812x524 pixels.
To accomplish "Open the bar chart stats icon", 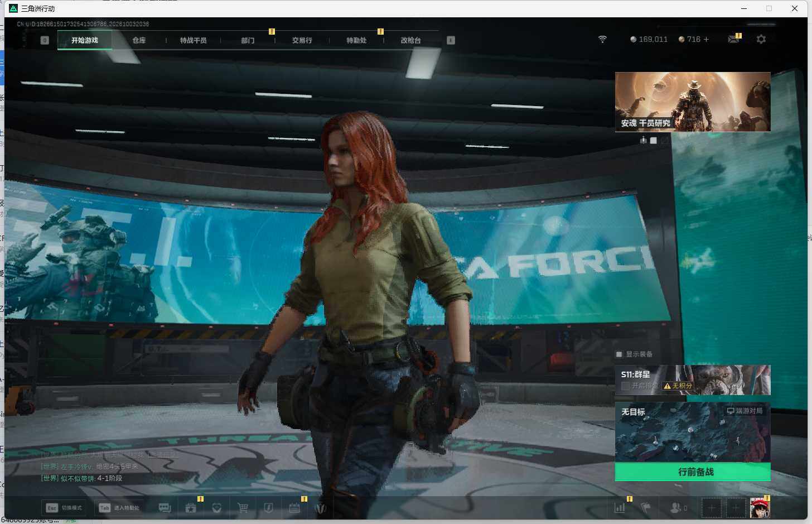I will [x=620, y=508].
